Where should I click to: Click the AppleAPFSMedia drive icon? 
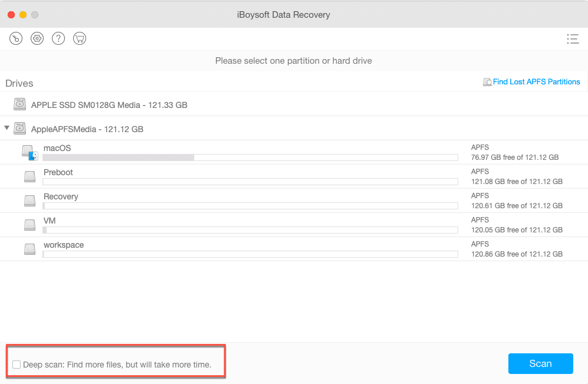pos(20,128)
